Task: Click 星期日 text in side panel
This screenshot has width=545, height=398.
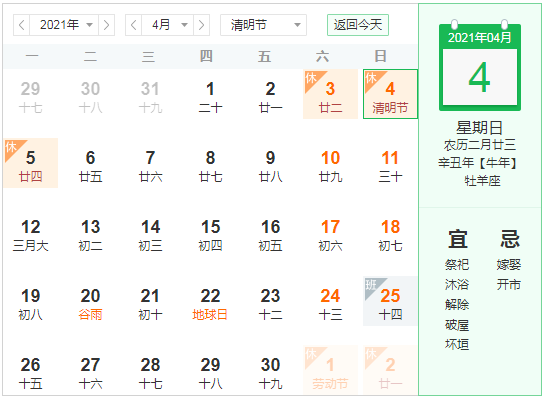Action: pos(480,128)
